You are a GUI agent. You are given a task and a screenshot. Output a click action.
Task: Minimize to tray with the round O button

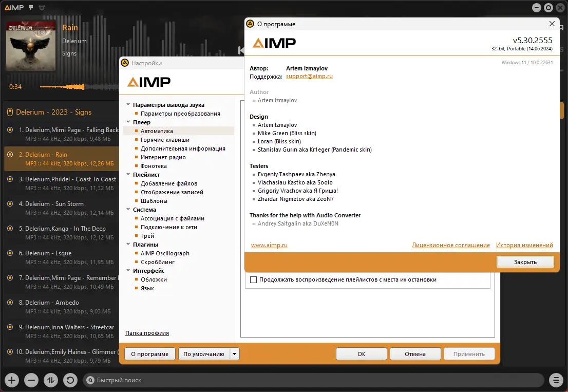pos(548,8)
